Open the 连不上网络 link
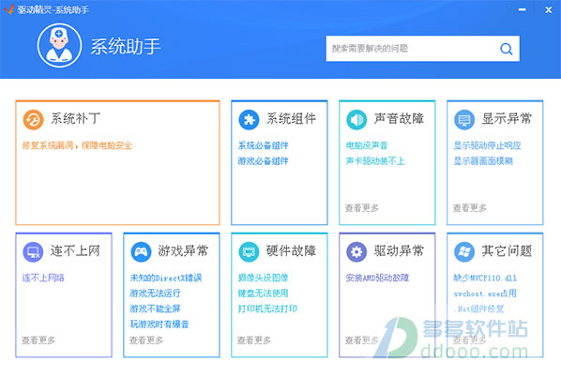 [43, 278]
